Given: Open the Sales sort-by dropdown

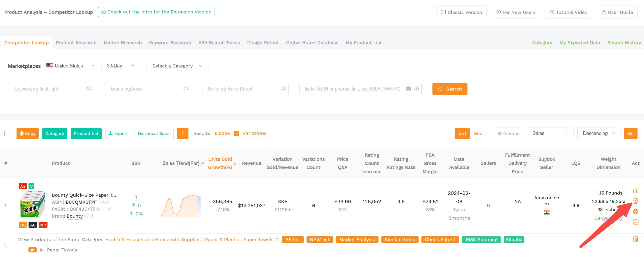Looking at the screenshot, I should click(x=550, y=133).
